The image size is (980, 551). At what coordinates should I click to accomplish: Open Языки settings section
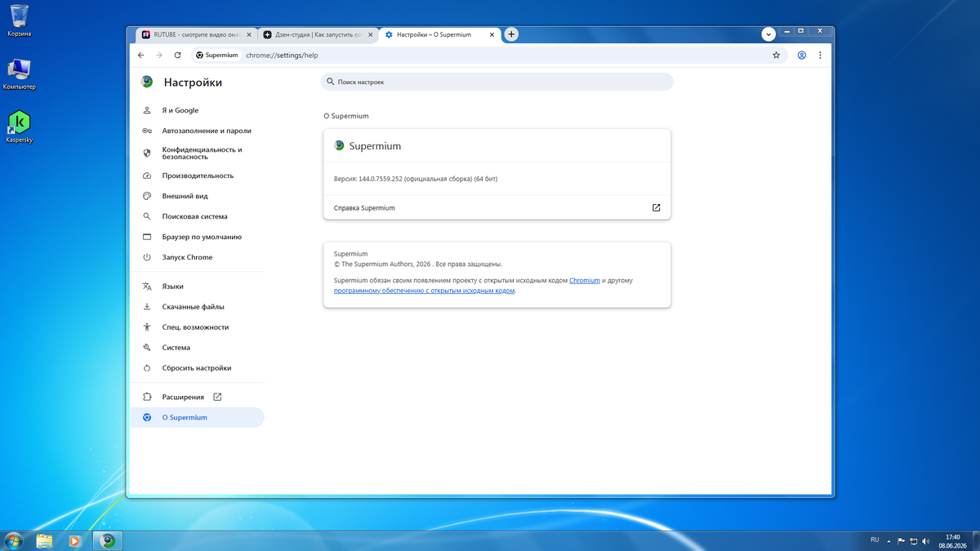point(198,287)
